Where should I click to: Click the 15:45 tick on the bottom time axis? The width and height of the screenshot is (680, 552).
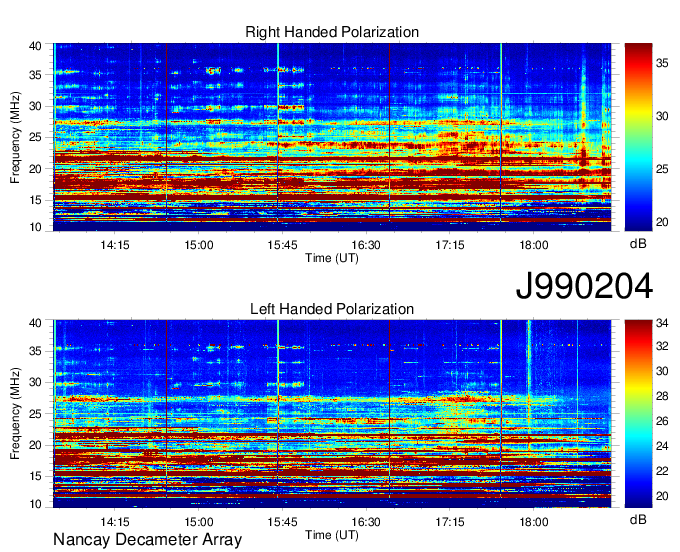[x=282, y=521]
